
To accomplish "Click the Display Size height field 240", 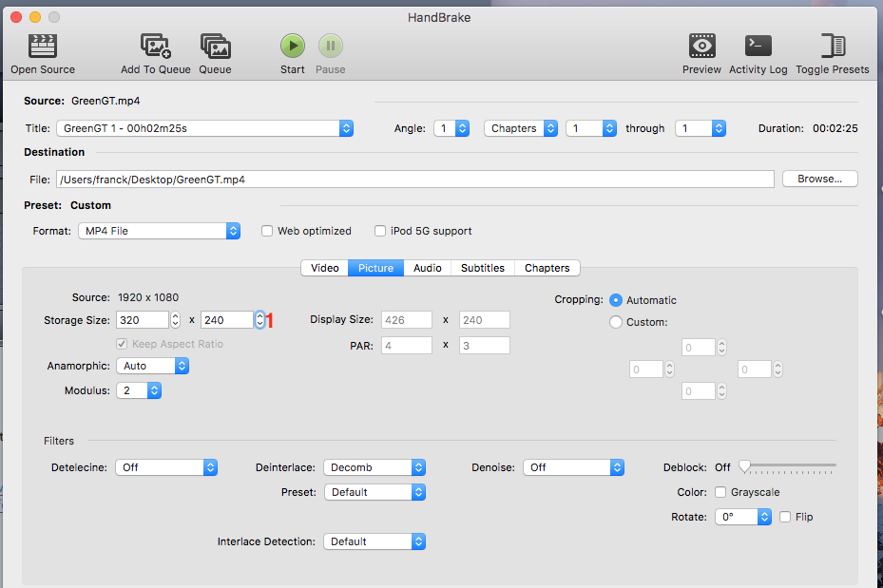I will point(485,320).
